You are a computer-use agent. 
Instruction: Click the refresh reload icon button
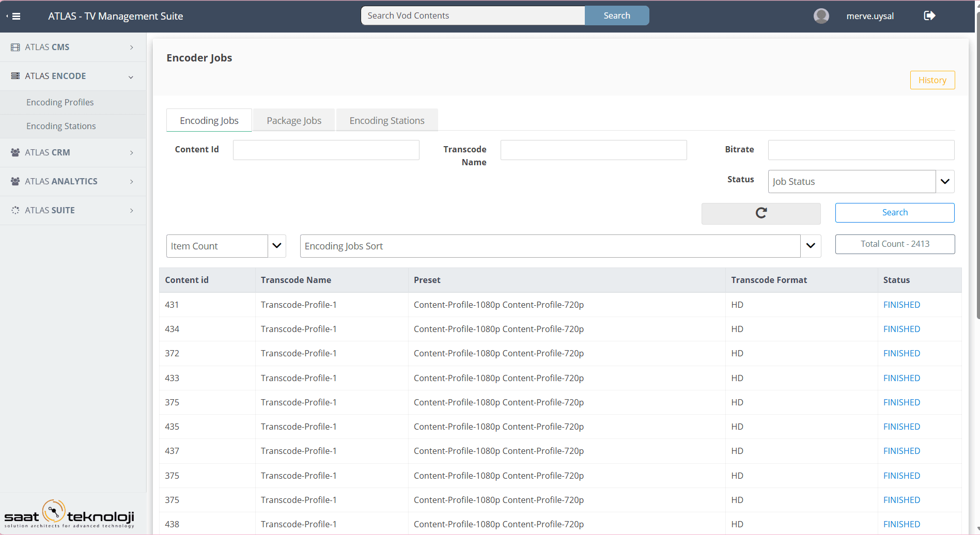(760, 213)
